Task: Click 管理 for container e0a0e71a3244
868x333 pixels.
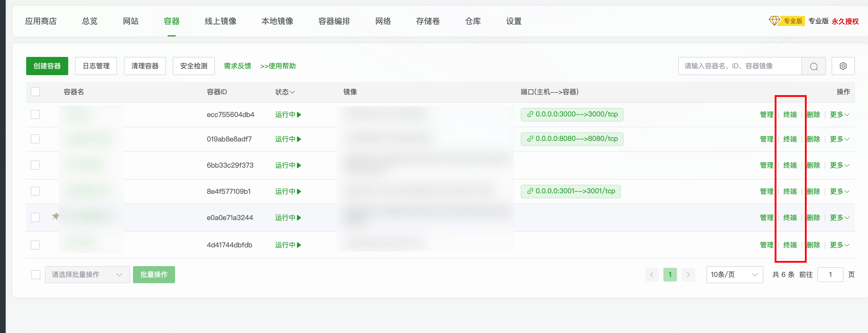Action: click(x=767, y=218)
